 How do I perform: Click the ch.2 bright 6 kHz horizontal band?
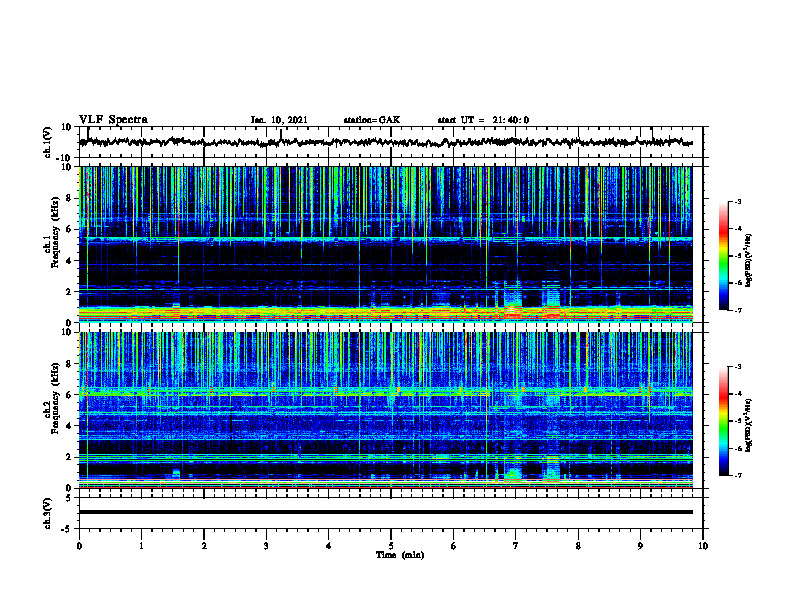pyautogui.click(x=386, y=391)
